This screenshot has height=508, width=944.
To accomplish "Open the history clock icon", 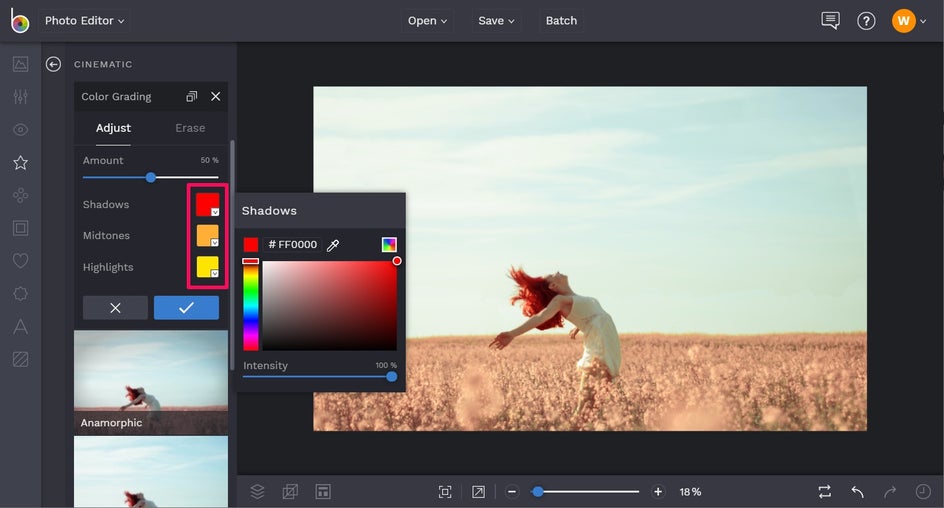I will click(x=923, y=492).
